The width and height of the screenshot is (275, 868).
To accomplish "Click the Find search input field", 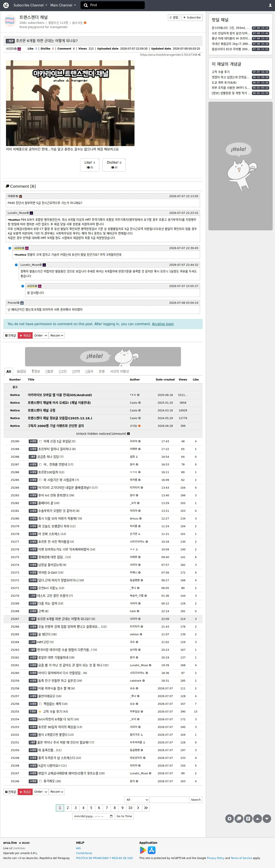I will [x=117, y=5].
